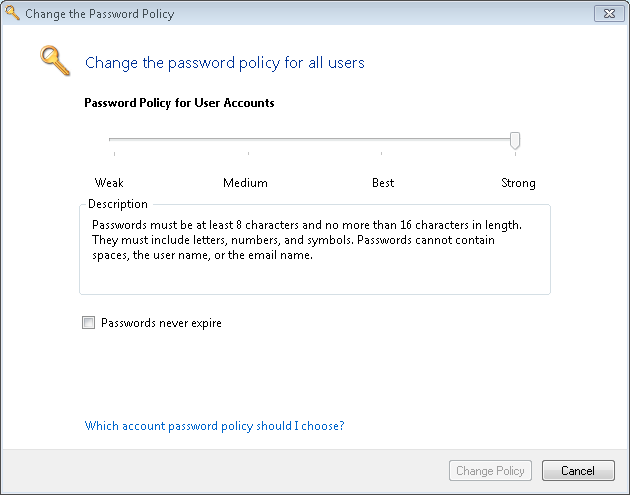Click the small key icon in title bar
Screen dimensions: 630x495
tap(12, 14)
